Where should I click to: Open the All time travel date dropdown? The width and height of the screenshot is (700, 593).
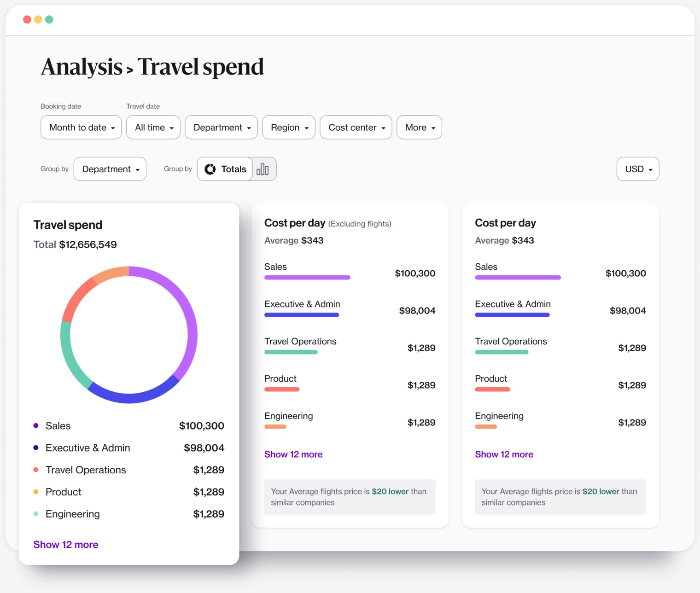pyautogui.click(x=153, y=127)
